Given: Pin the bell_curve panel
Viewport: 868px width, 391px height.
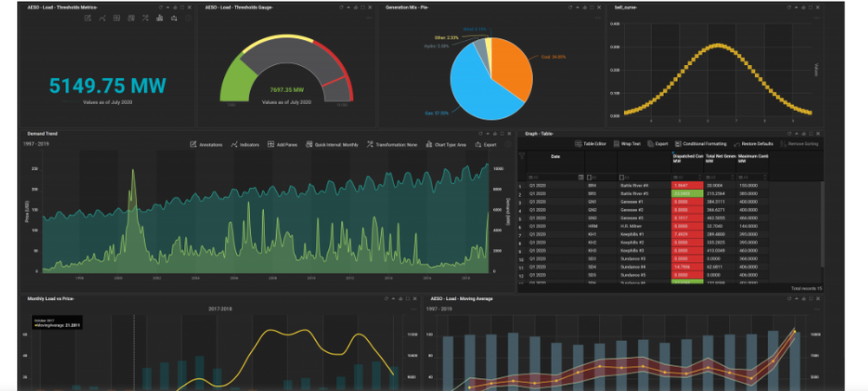Looking at the screenshot, I should 804,7.
